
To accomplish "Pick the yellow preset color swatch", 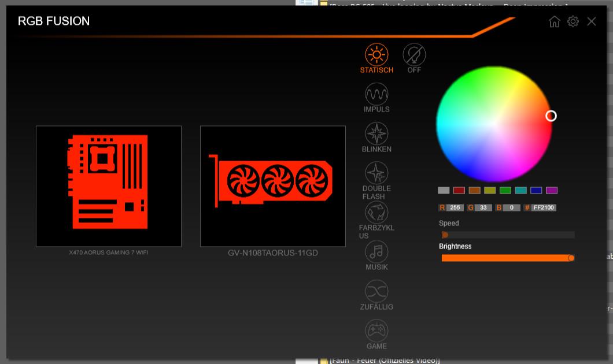I will coord(490,190).
